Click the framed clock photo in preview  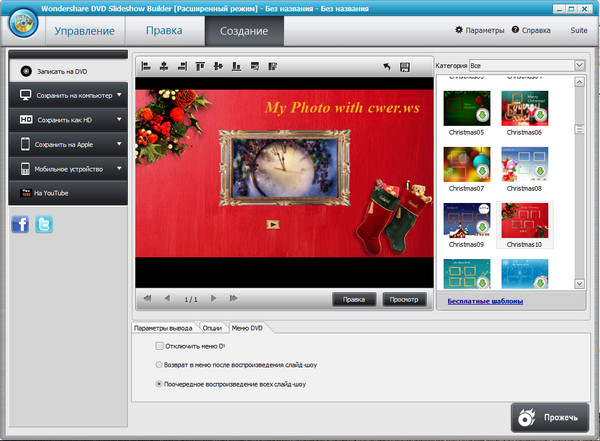coord(285,168)
